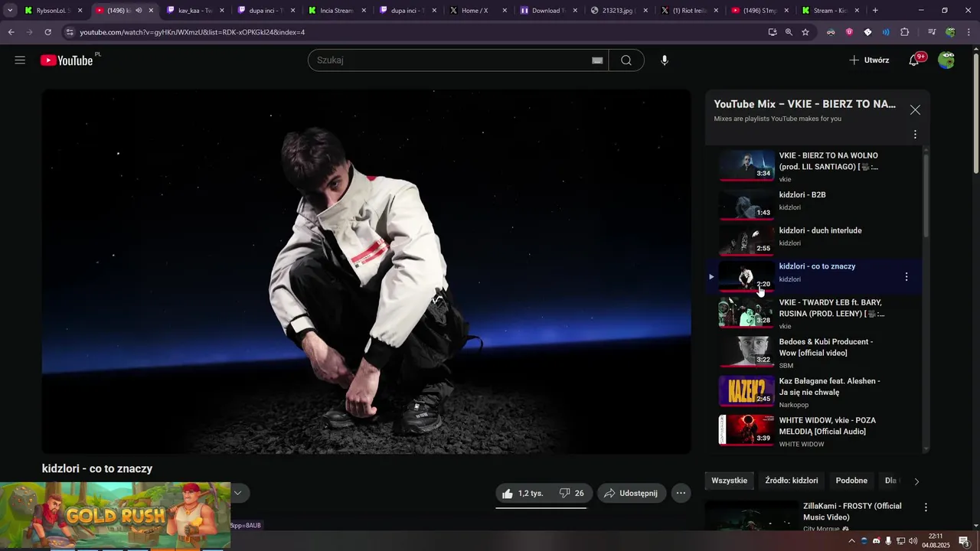Open the taskbar volume speaker icon
This screenshot has height=551, width=980.
click(913, 541)
